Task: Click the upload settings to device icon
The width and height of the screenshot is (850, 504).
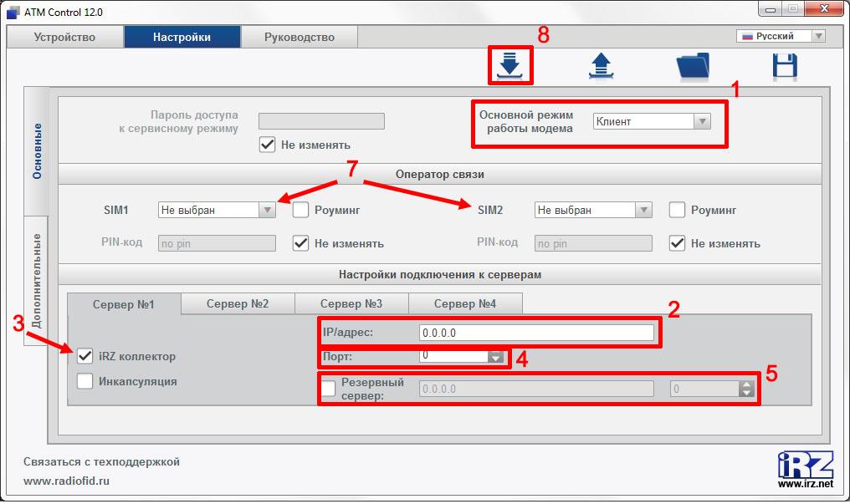Action: [x=602, y=67]
